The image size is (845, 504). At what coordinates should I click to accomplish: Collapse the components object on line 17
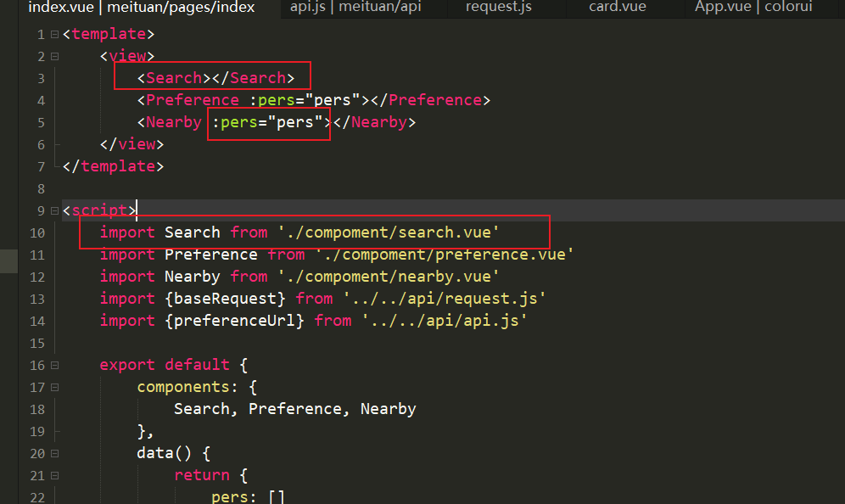[54, 388]
